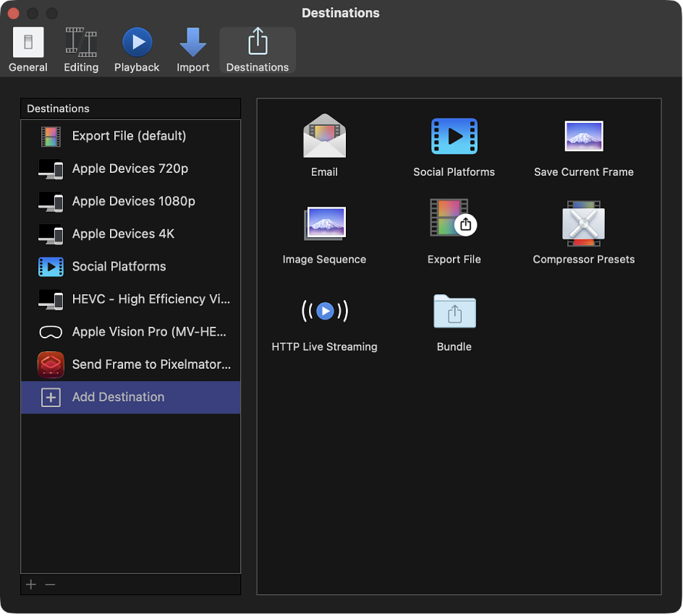The width and height of the screenshot is (683, 616).
Task: Switch to the Editing preferences tab
Action: click(x=81, y=50)
